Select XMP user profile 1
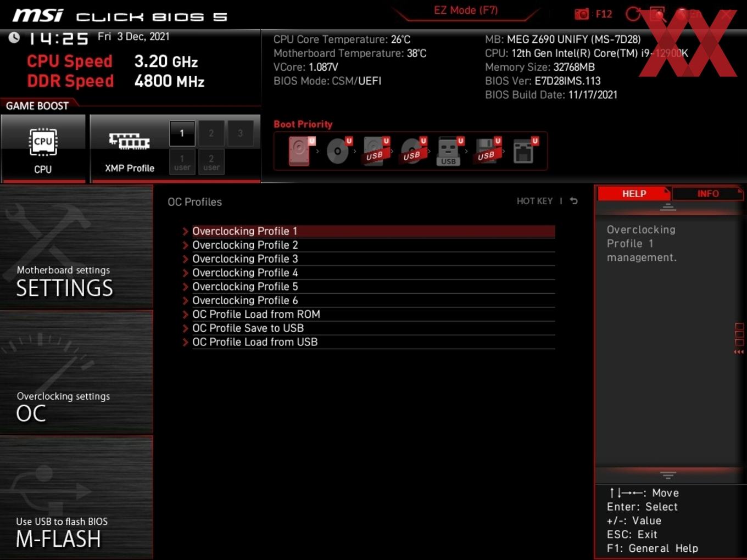Viewport: 747px width, 560px height. 182,162
